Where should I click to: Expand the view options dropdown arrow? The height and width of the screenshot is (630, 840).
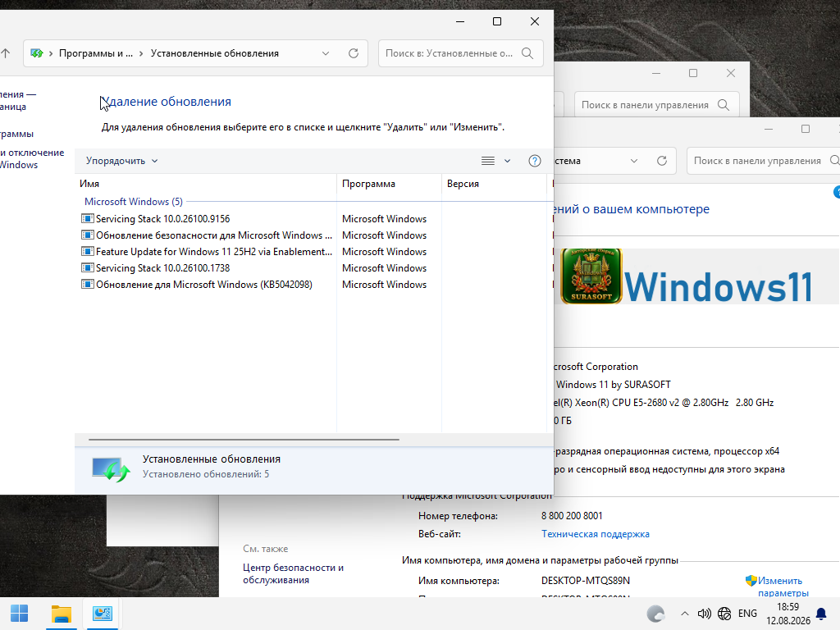tap(507, 161)
